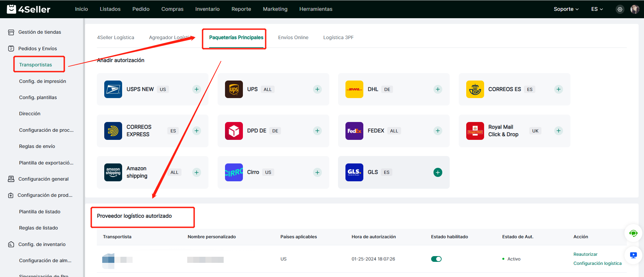Click the Amazon shipping logo
644x277 pixels.
pos(113,172)
